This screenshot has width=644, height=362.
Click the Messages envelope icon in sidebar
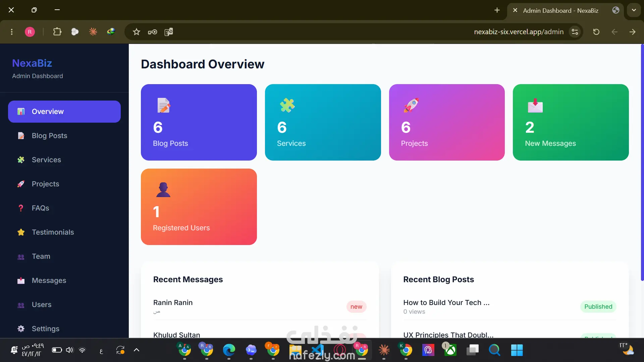point(21,281)
